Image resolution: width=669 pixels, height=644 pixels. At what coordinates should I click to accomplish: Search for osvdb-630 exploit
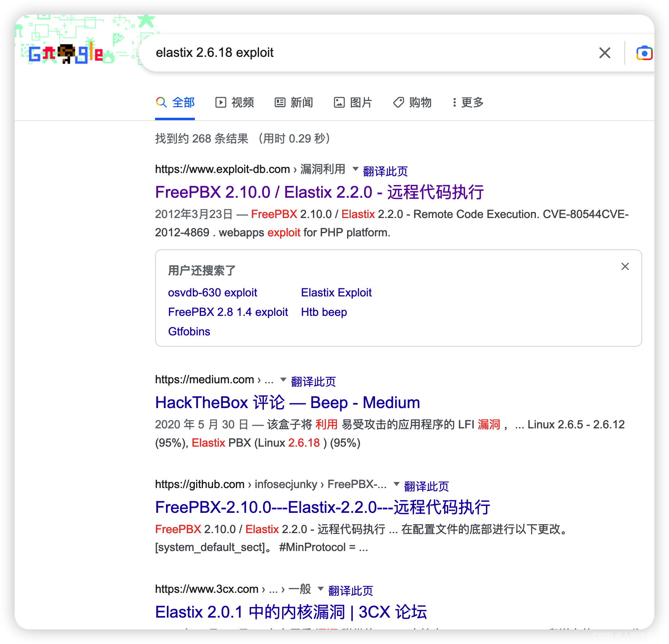tap(213, 292)
